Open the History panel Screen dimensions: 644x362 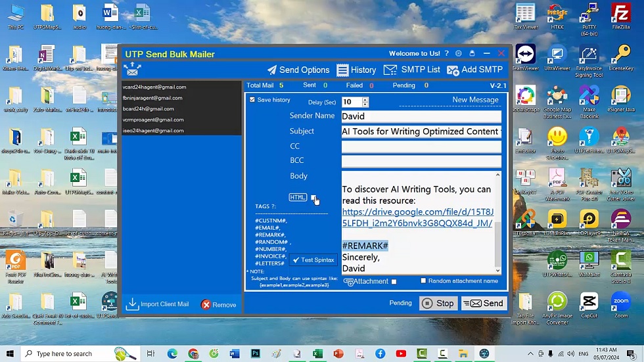356,70
